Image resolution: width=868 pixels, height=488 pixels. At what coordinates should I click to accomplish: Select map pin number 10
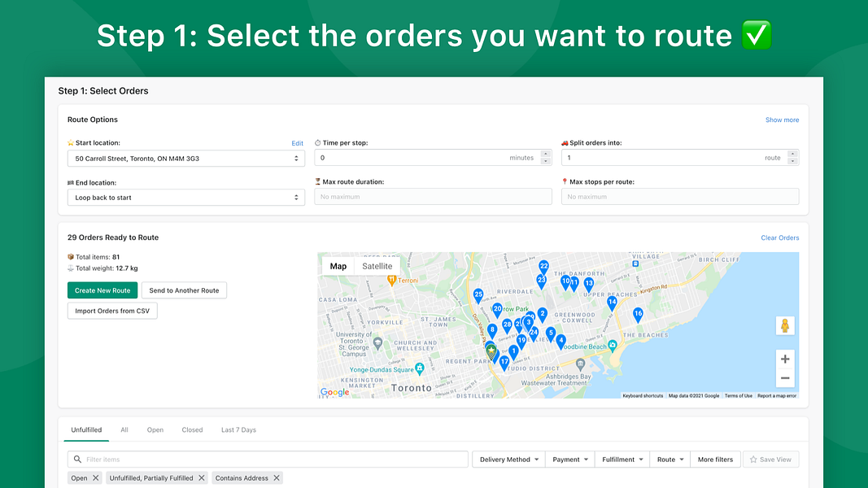(565, 283)
